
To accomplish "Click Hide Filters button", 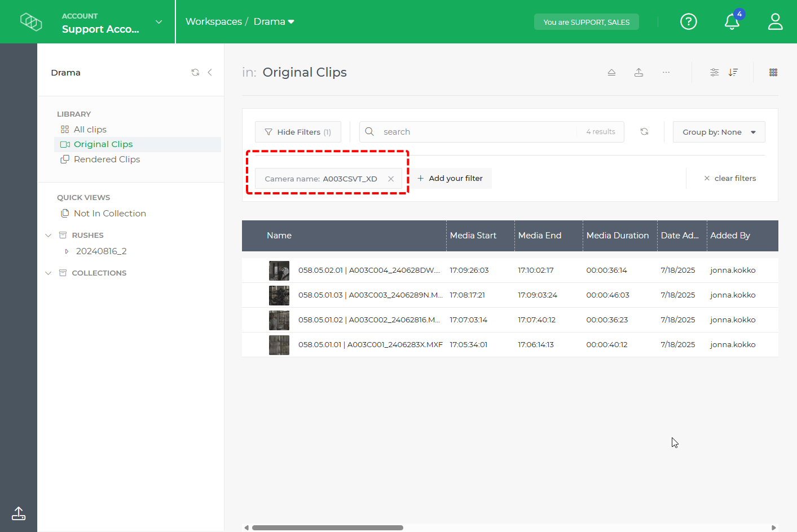I will [x=298, y=132].
